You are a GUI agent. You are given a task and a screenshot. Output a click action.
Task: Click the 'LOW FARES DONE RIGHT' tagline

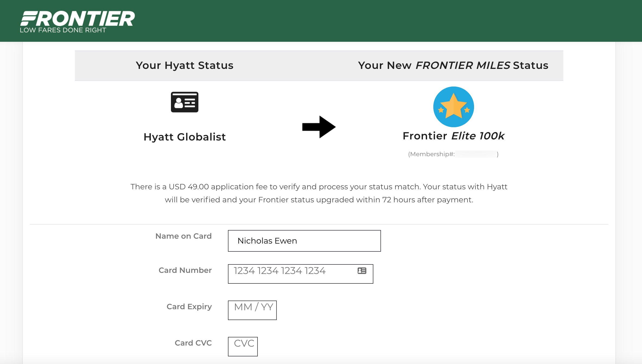tap(63, 30)
